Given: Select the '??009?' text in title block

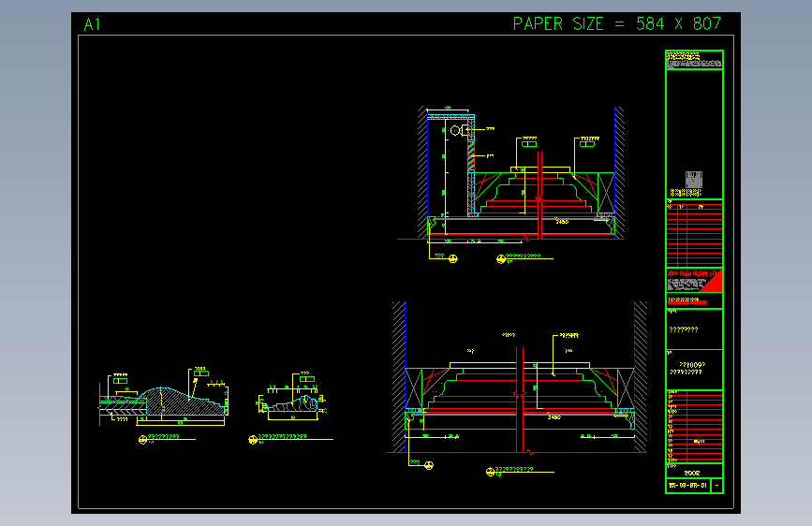Looking at the screenshot, I should click(x=692, y=365).
